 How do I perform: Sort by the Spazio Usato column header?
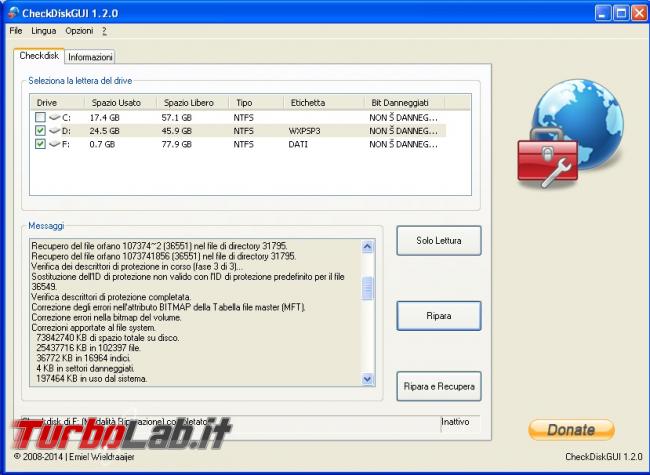(x=120, y=102)
